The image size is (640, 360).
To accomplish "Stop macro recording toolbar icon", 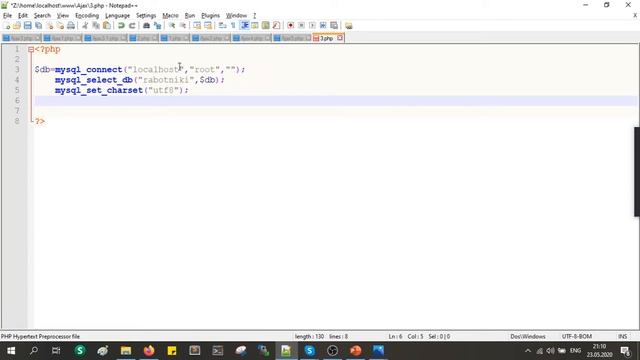I will click(x=301, y=26).
